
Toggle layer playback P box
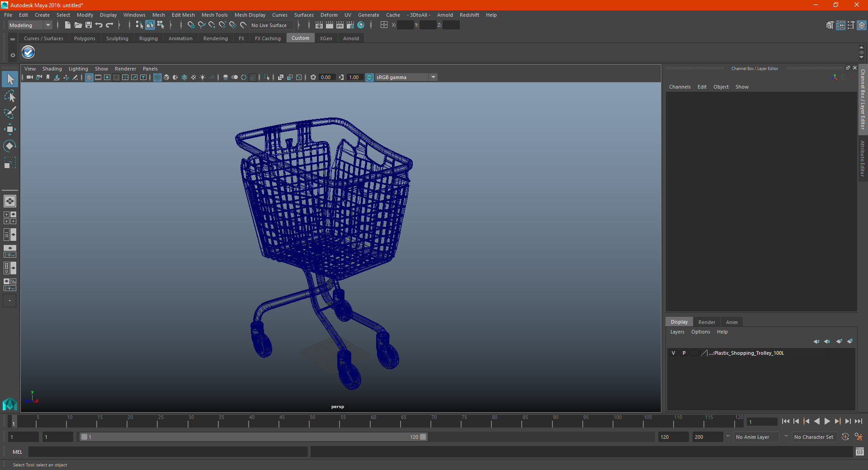click(684, 353)
